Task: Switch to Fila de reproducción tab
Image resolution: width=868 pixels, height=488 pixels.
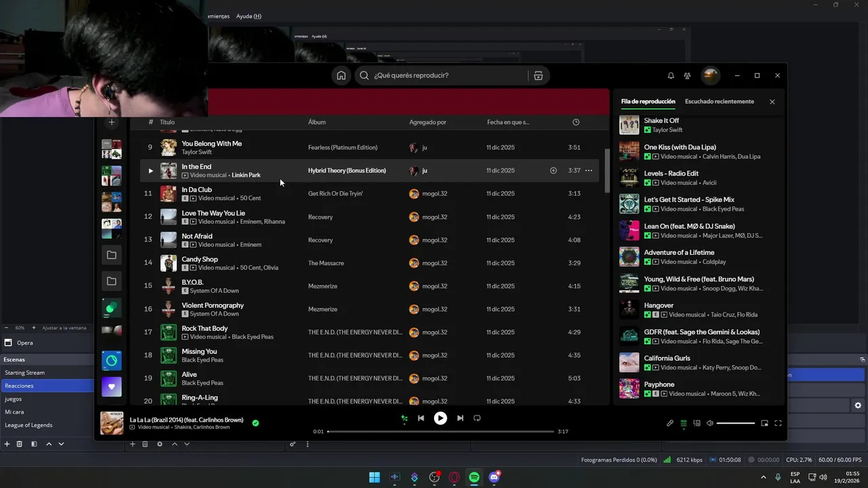Action: click(648, 102)
